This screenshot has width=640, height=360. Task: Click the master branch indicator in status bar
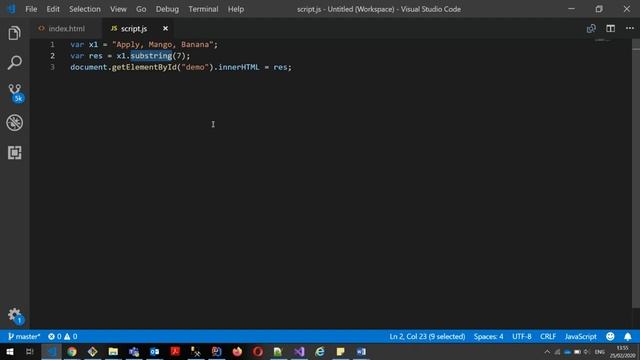click(24, 337)
